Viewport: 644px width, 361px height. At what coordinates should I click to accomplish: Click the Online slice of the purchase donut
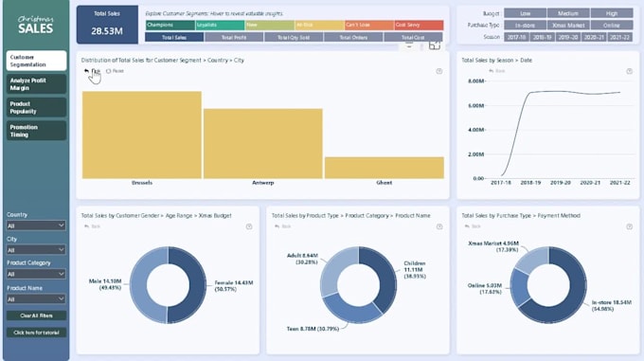[x=519, y=287]
